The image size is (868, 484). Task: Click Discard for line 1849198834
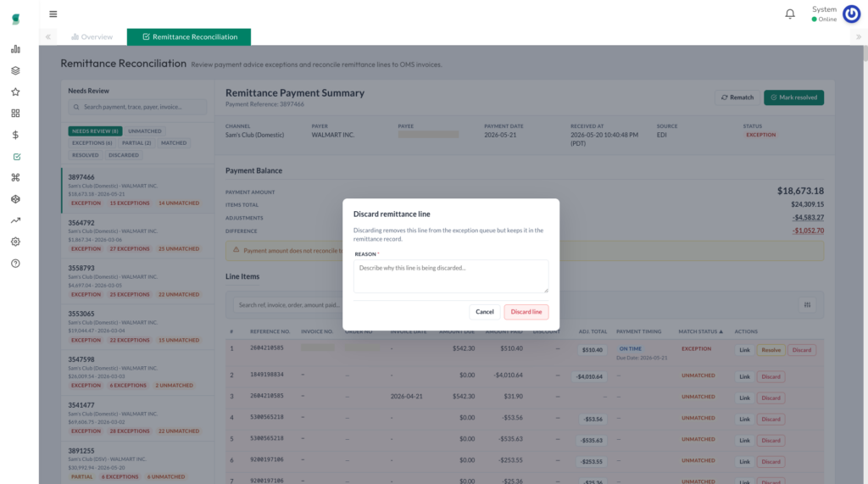tap(771, 376)
